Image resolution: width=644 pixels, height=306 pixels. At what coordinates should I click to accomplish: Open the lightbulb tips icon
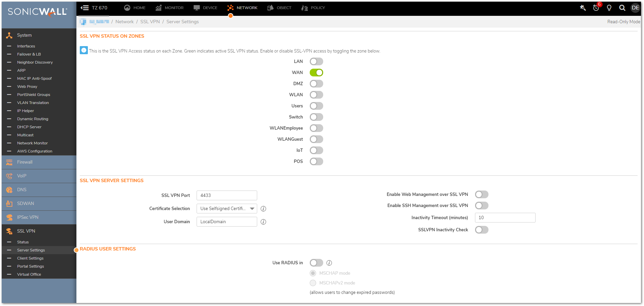[x=609, y=8]
